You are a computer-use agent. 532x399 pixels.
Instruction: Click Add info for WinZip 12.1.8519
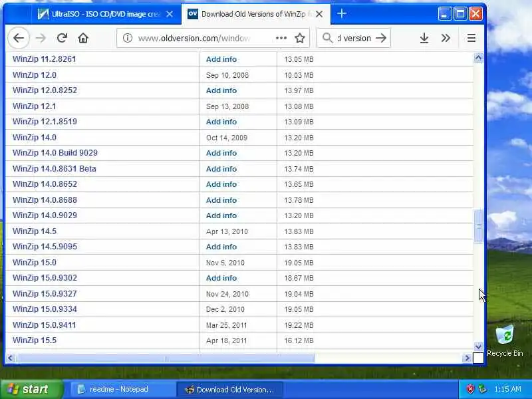(x=221, y=122)
